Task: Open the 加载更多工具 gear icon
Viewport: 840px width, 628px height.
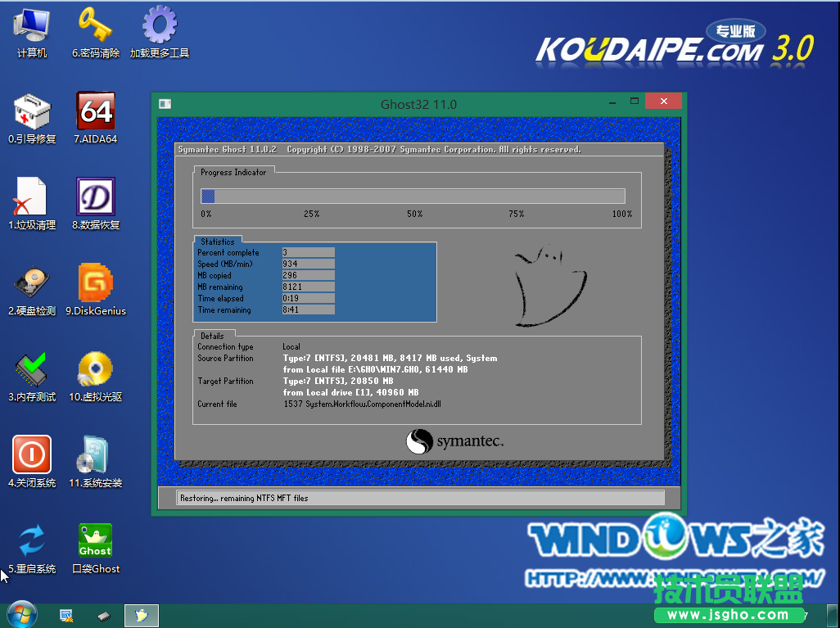Action: click(160, 25)
